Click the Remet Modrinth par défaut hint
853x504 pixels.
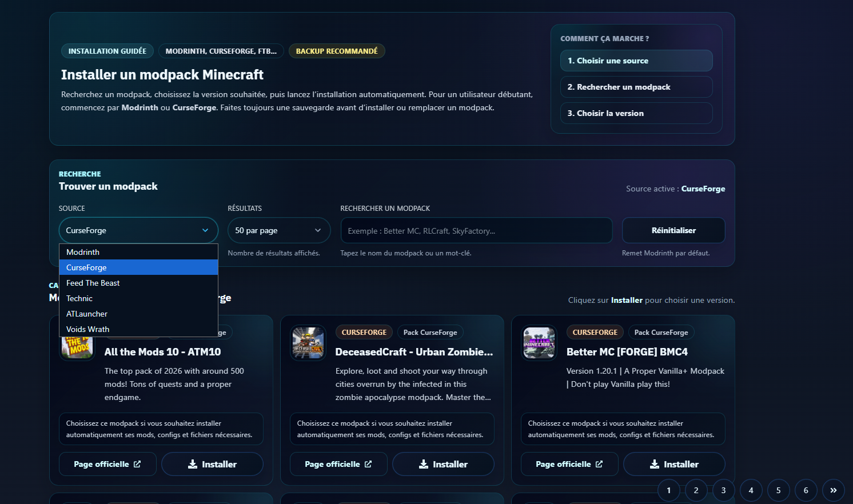pyautogui.click(x=665, y=253)
